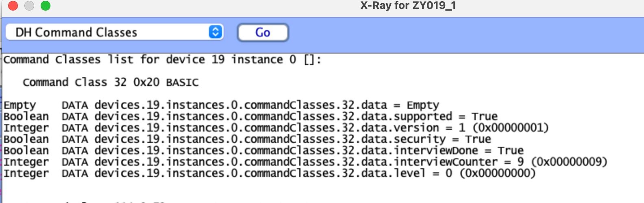Select the 'Command Class 32 0x20 BASIC' line
The image size is (644, 203).
point(111,82)
